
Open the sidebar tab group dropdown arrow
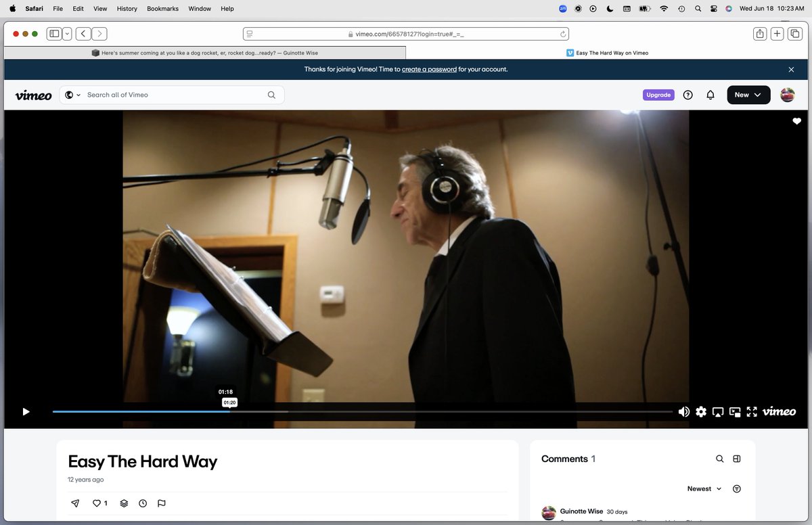[x=67, y=34]
